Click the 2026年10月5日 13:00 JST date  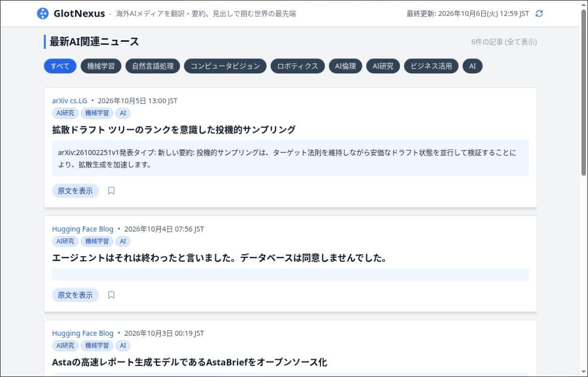coord(138,101)
